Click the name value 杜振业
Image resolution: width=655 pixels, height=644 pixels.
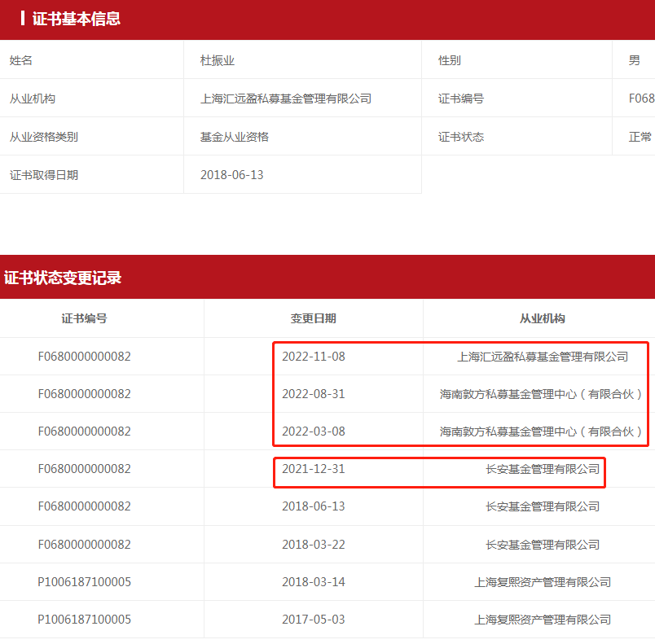tap(218, 60)
